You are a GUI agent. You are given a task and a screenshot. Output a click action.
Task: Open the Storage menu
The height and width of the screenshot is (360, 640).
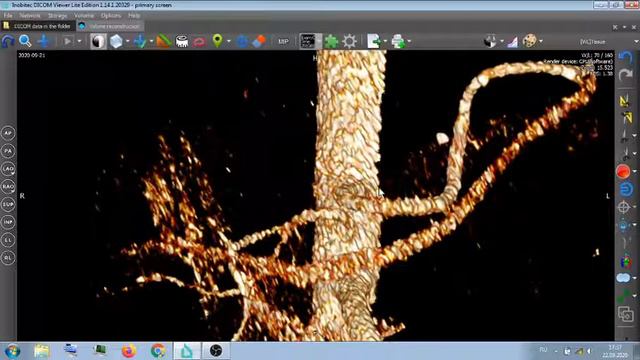click(x=57, y=16)
